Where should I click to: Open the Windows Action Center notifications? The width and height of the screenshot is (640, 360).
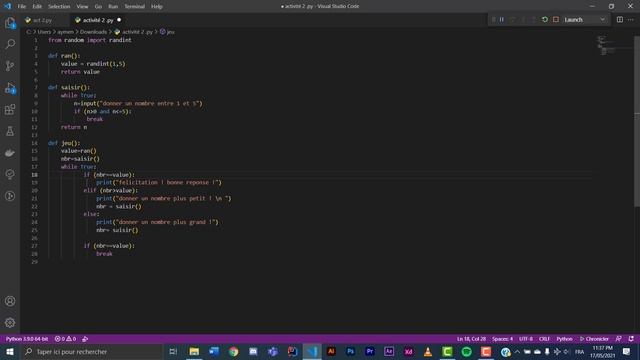pos(627,352)
